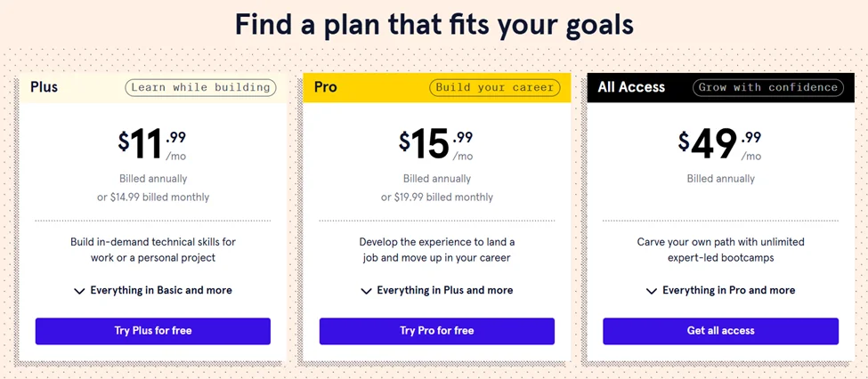Select the yellow Pro plan header
The image size is (868, 379).
(326, 87)
